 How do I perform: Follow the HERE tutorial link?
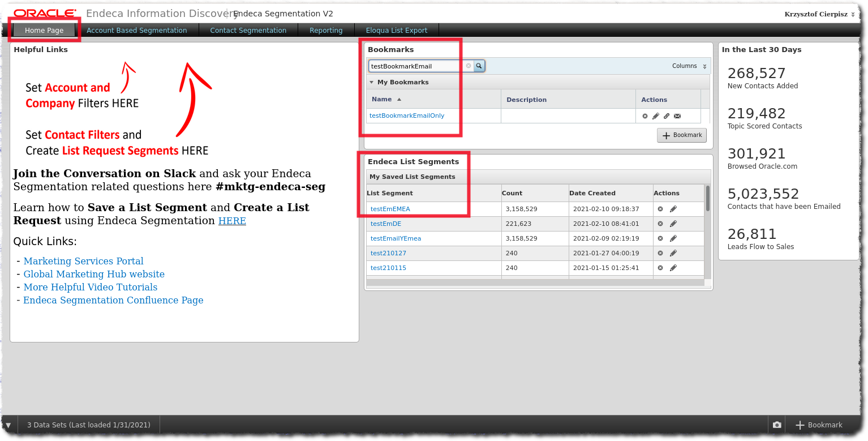point(232,221)
